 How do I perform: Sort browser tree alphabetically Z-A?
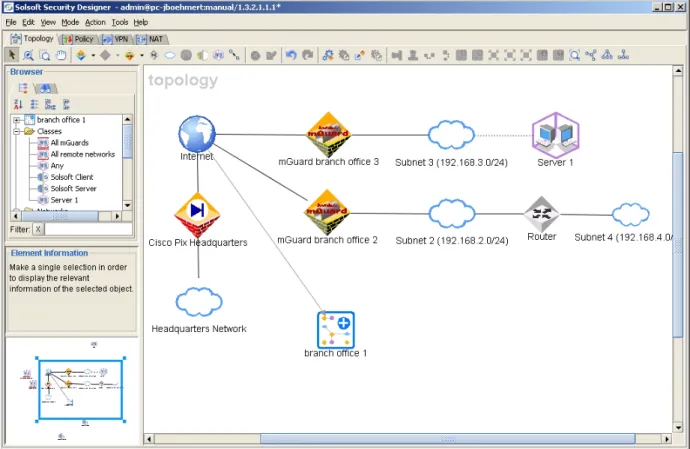[x=18, y=104]
